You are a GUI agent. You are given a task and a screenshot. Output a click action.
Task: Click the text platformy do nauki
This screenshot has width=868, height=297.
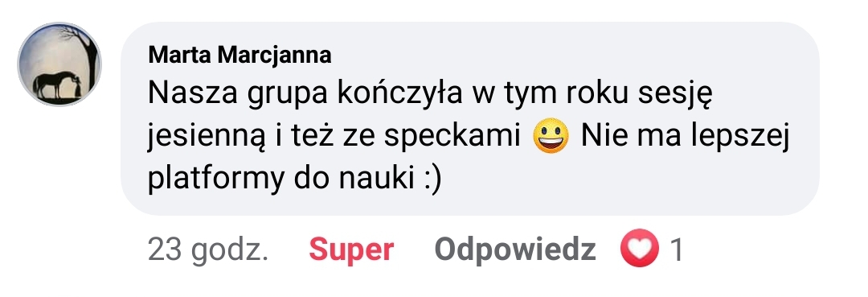pyautogui.click(x=280, y=179)
